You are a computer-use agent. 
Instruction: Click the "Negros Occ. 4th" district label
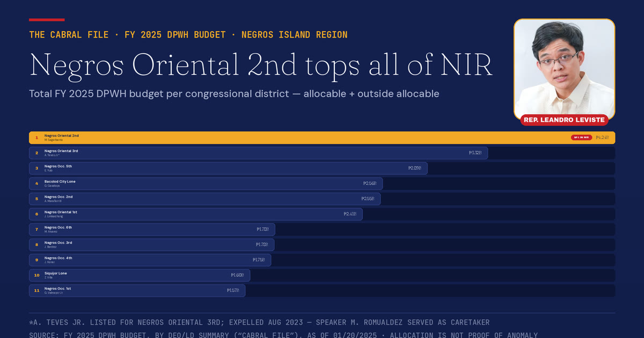click(58, 258)
